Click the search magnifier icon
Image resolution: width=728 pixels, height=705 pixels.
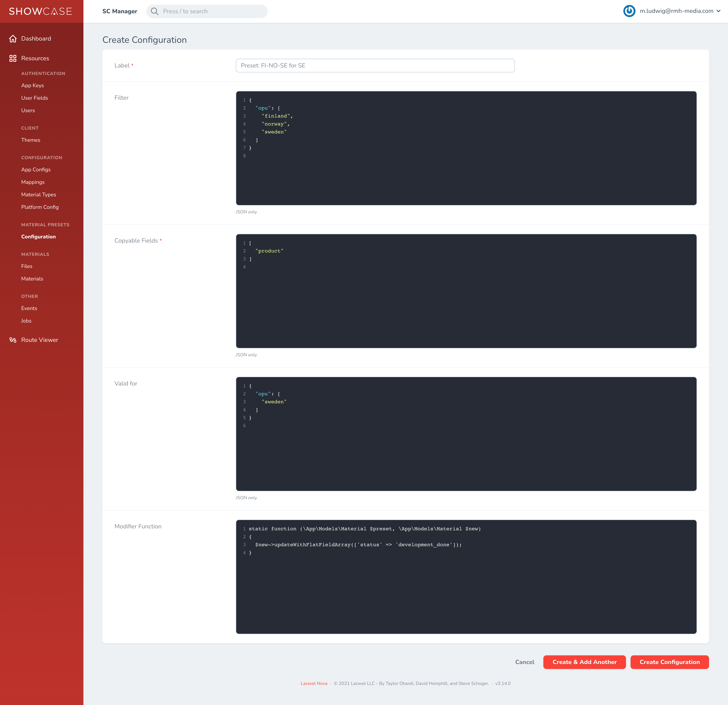[x=155, y=12]
